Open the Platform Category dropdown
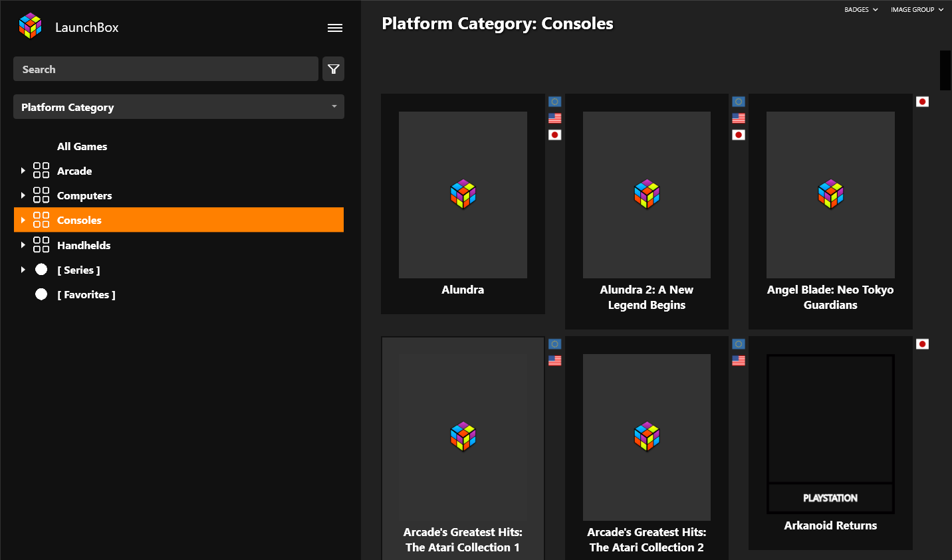 tap(179, 107)
